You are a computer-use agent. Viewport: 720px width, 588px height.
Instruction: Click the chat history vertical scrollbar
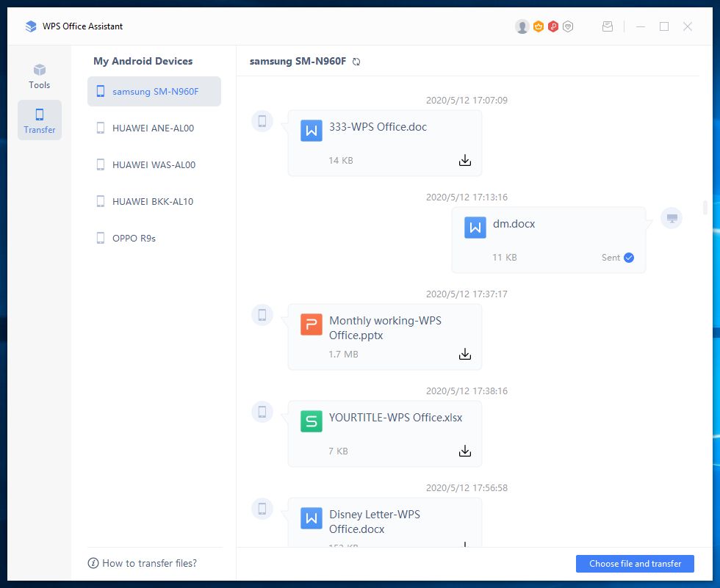click(705, 208)
